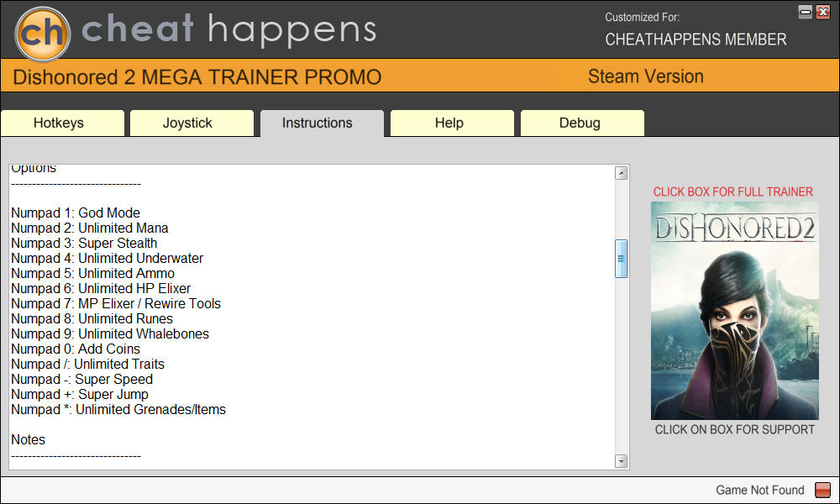Click the scrollbar up arrow

tap(622, 173)
